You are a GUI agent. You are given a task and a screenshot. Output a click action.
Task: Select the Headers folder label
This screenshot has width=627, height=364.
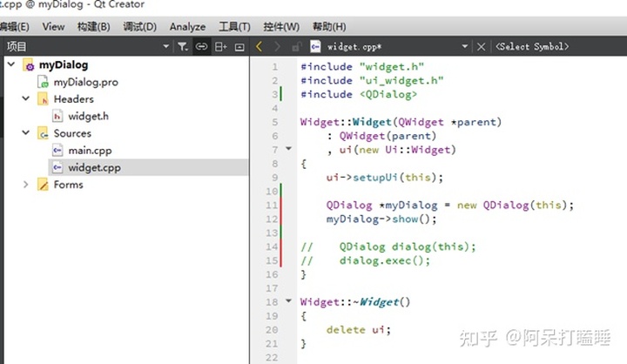[x=73, y=98]
